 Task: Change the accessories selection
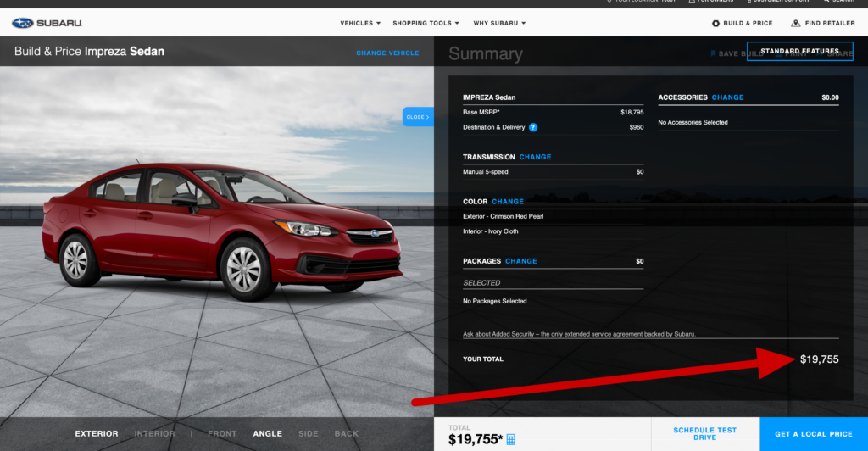coord(727,97)
